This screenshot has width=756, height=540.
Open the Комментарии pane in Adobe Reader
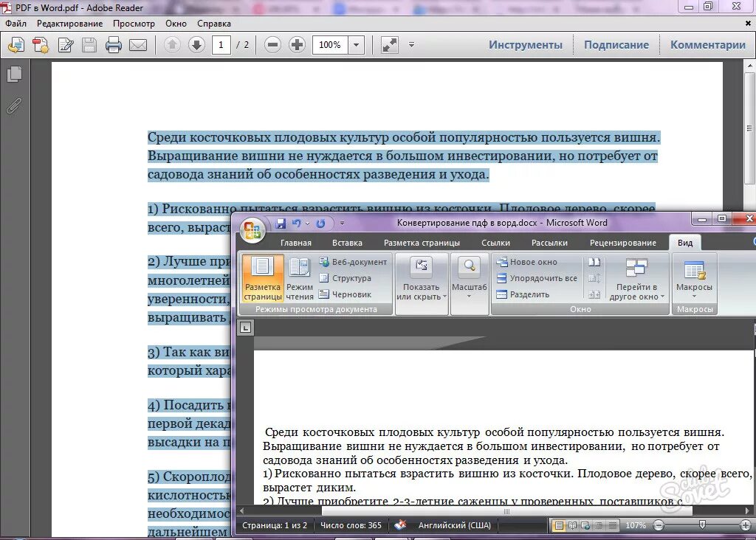click(x=708, y=45)
